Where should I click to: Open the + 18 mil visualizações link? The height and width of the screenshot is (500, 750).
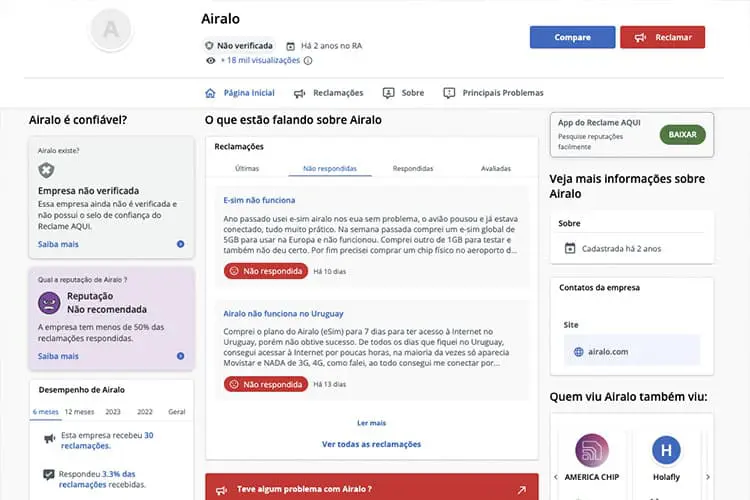point(260,60)
